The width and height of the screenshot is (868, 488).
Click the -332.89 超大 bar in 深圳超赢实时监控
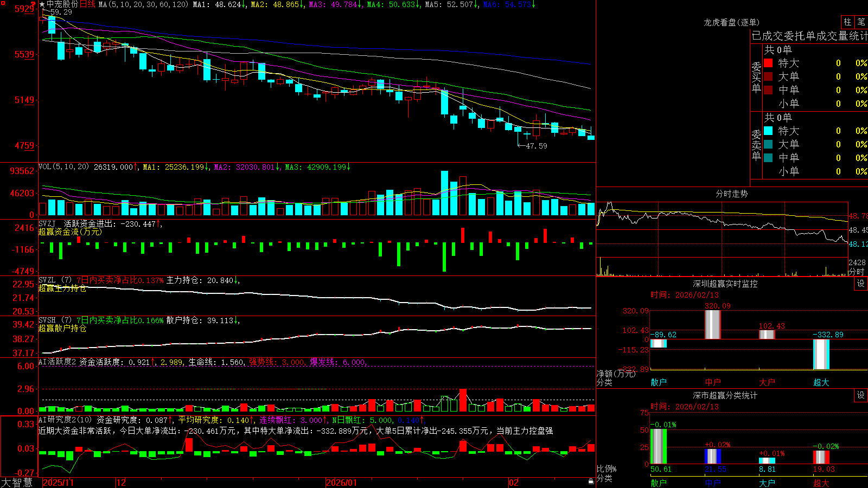pyautogui.click(x=821, y=354)
